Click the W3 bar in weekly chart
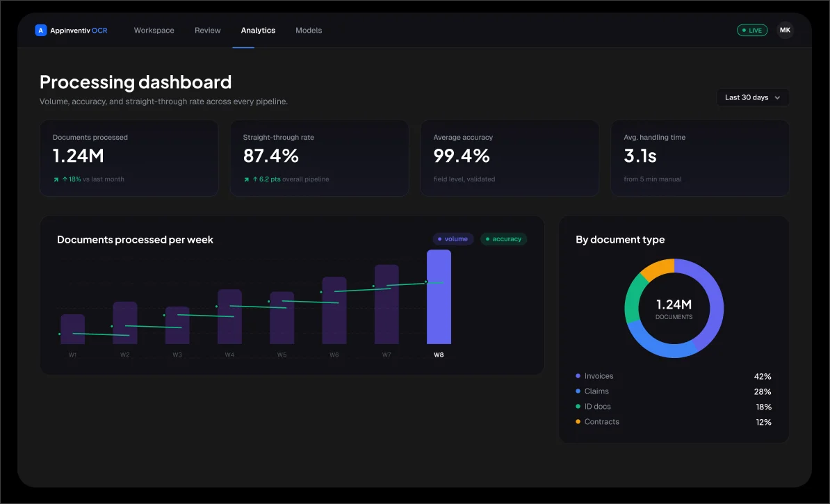The image size is (830, 504). coord(177,325)
